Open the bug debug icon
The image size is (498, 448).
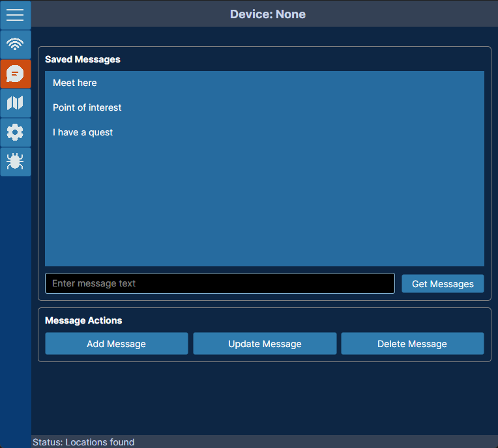pyautogui.click(x=15, y=161)
